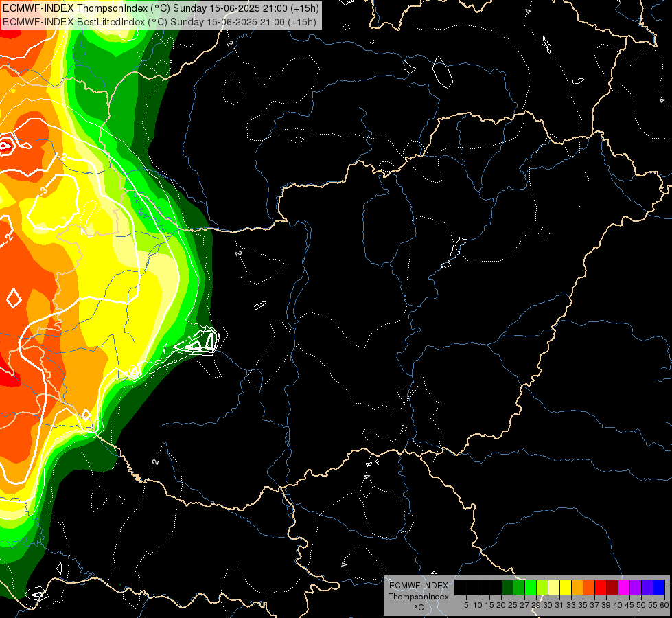672x618 pixels.
Task: Click the legend tick label 37
Action: tap(594, 605)
